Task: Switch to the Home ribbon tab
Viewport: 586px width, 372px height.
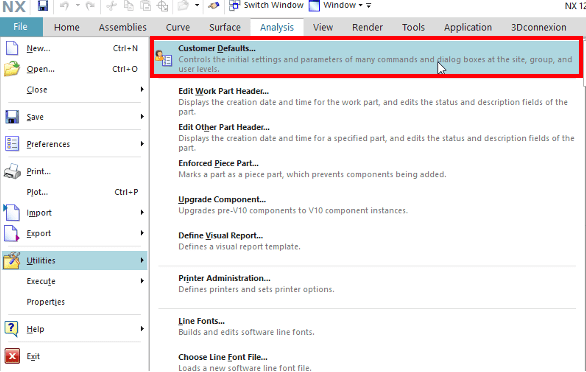Action: [67, 27]
